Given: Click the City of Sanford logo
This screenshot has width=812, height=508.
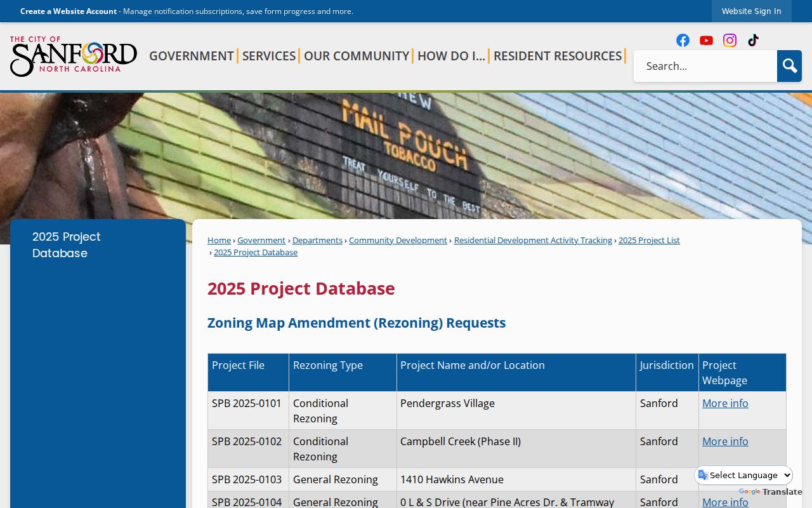Looking at the screenshot, I should point(74,57).
